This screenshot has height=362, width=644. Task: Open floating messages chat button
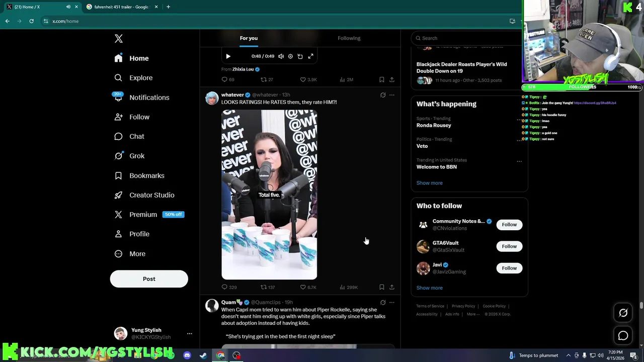tap(623, 336)
